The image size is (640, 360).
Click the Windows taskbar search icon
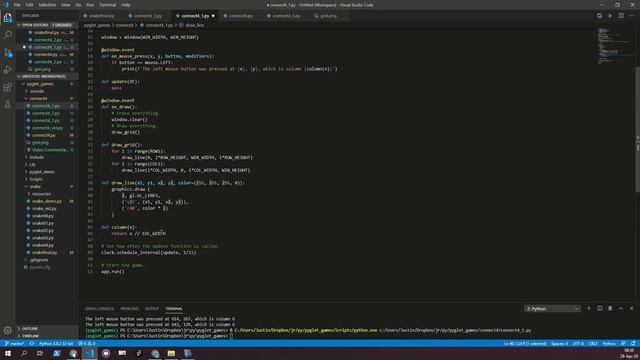pos(24,353)
